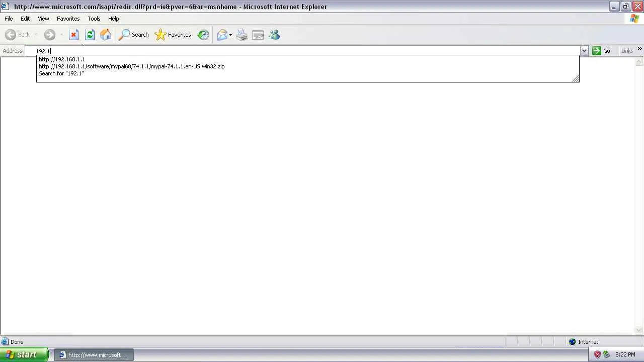The height and width of the screenshot is (362, 644).
Task: Click the Links toolbar label
Action: click(627, 51)
